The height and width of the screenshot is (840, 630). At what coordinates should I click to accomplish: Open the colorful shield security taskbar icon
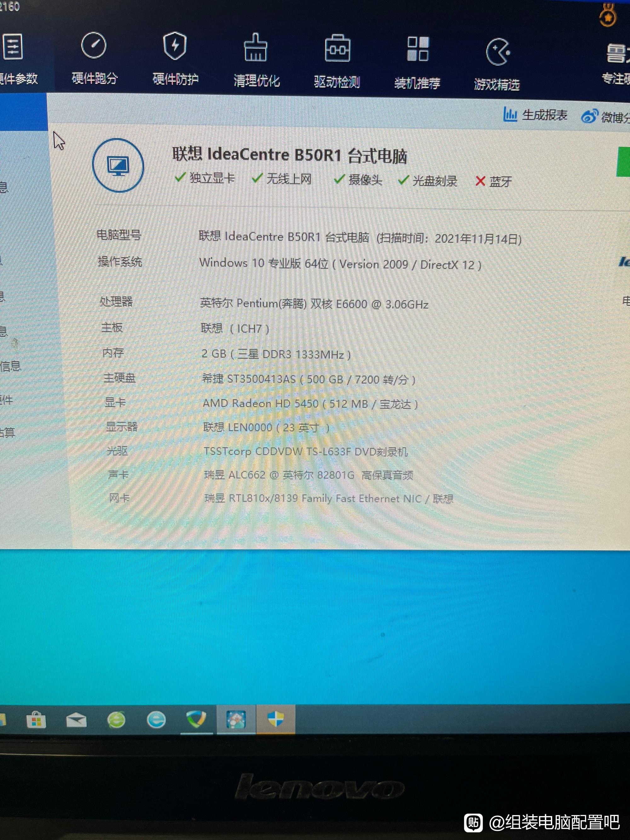[196, 719]
